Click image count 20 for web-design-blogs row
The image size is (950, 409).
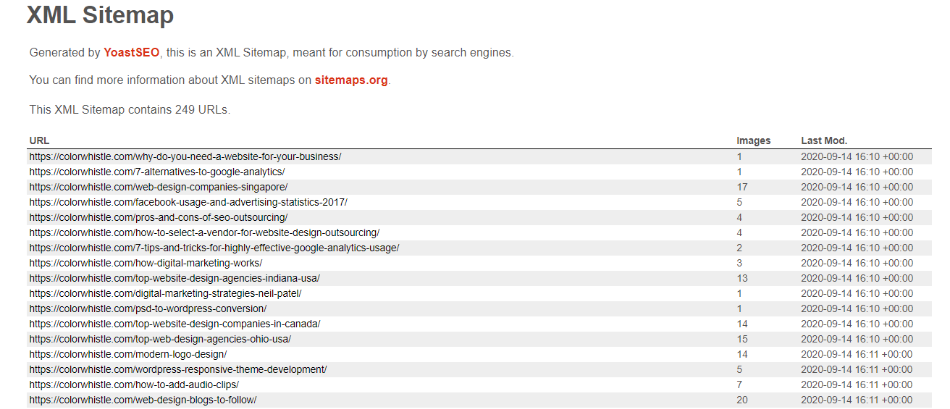tap(742, 399)
